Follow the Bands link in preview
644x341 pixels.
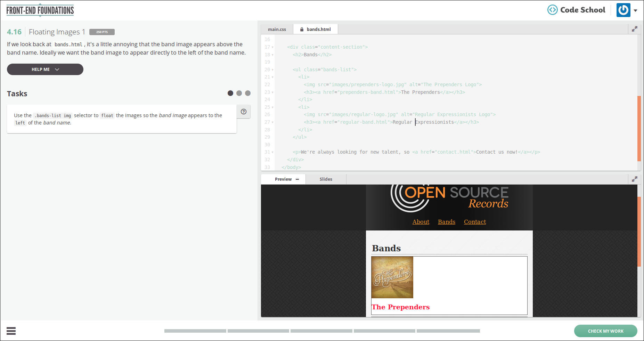pos(447,222)
